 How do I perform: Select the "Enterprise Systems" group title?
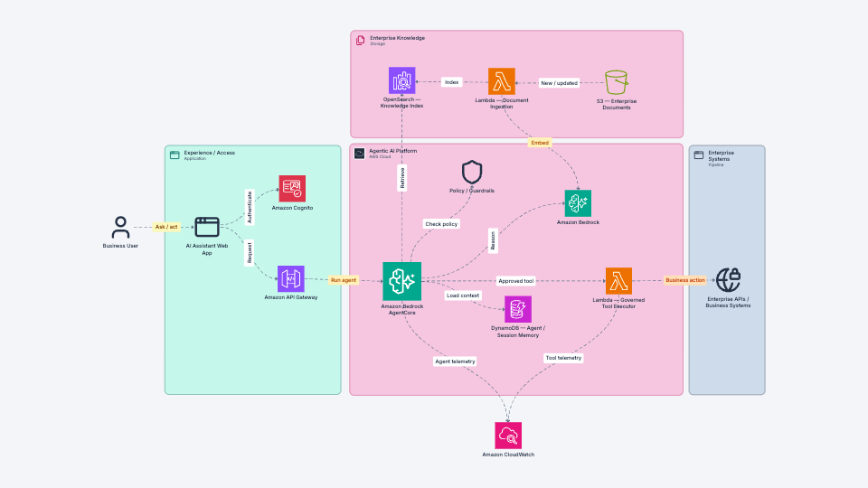(722, 156)
